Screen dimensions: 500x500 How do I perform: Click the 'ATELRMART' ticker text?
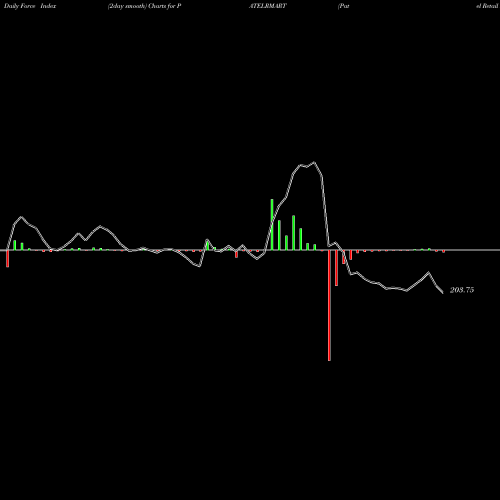(268, 6)
